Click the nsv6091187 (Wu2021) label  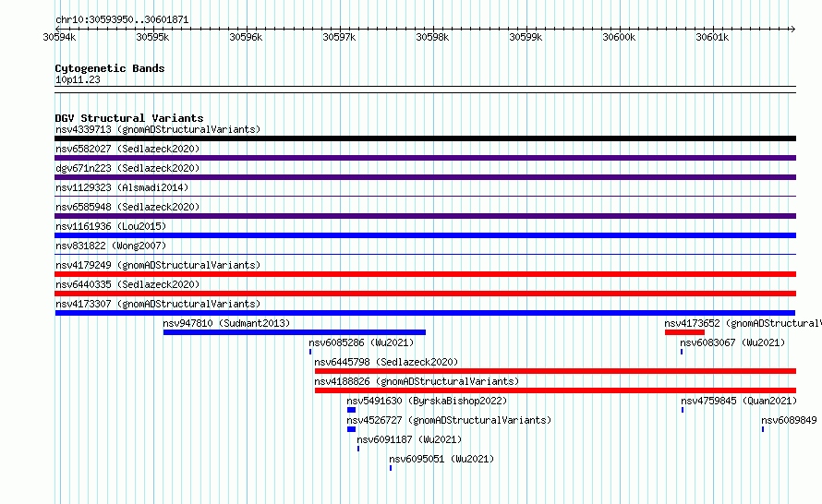click(409, 439)
